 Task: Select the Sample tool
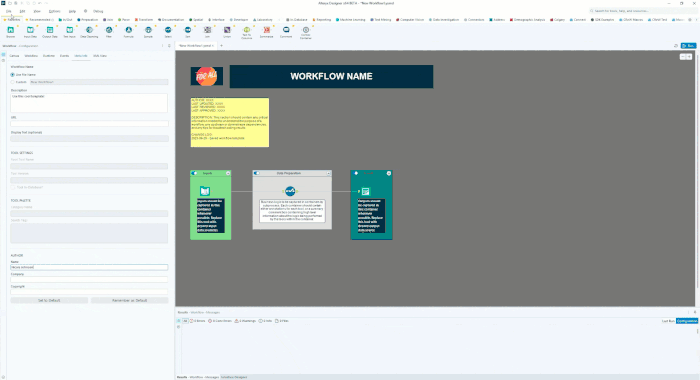148,32
